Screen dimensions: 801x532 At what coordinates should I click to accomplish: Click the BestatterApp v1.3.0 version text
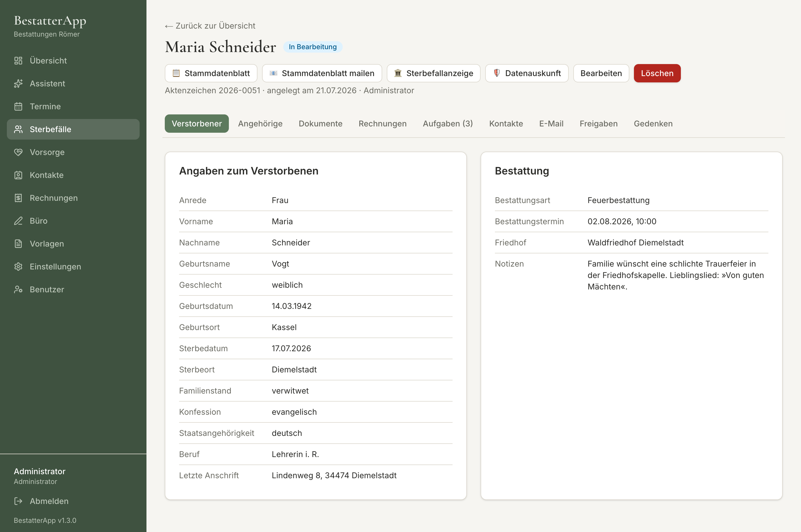(x=45, y=521)
